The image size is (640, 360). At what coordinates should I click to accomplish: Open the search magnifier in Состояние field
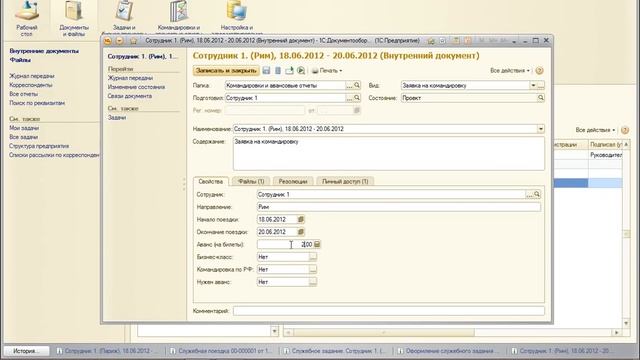coord(541,98)
